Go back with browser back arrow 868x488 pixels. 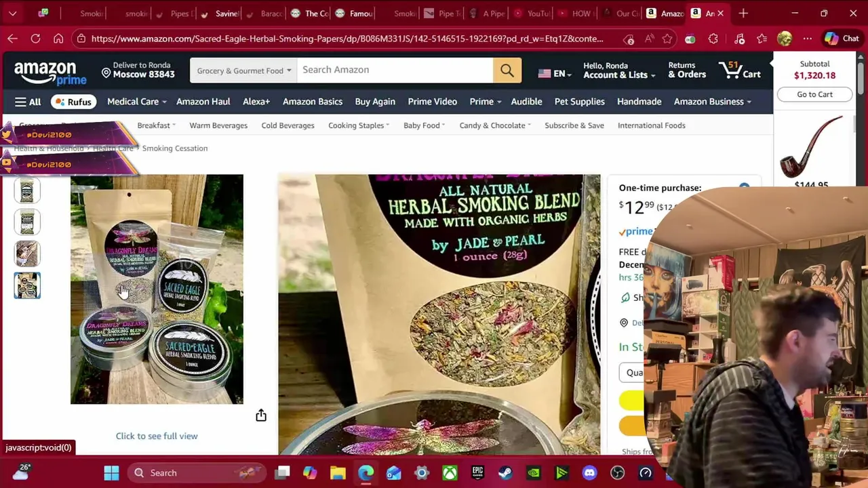tap(12, 39)
